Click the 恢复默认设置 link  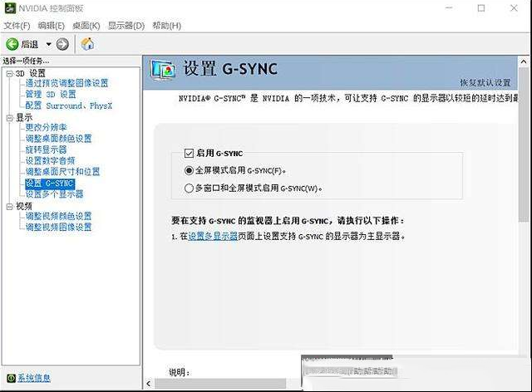tap(485, 83)
